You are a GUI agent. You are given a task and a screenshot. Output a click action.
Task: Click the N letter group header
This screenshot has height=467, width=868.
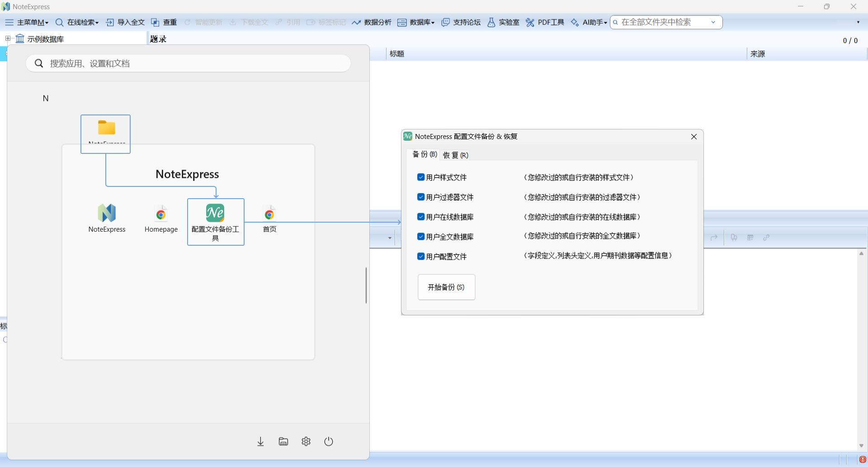pyautogui.click(x=46, y=98)
